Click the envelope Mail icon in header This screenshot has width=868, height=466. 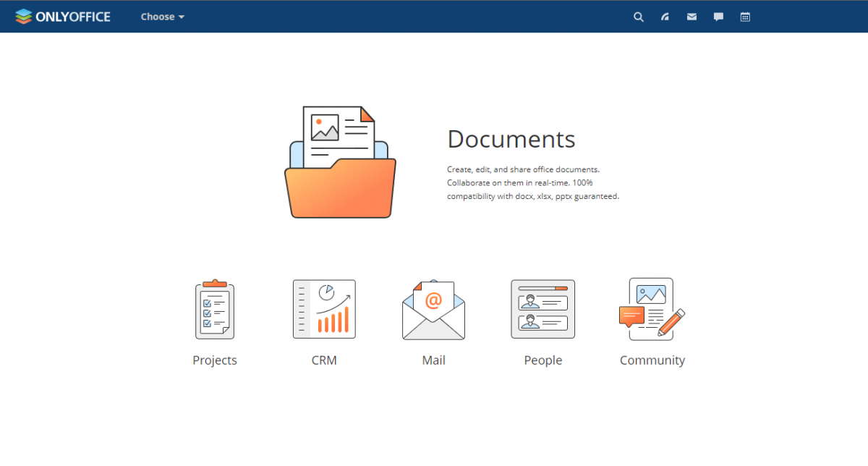tap(692, 17)
